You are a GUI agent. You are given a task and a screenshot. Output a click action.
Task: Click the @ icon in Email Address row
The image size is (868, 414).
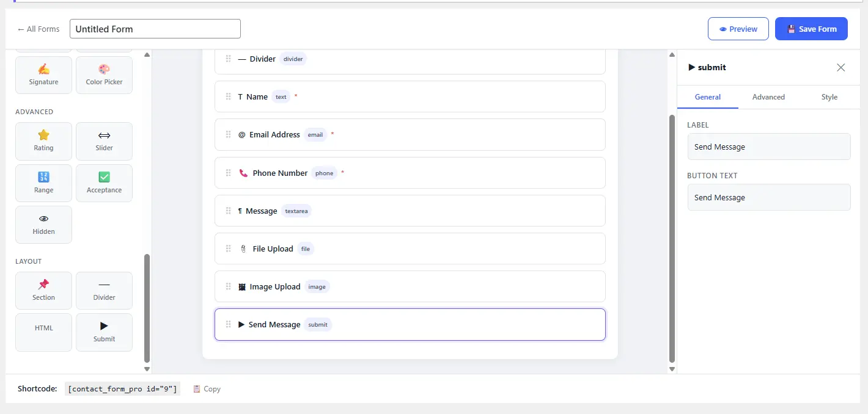tap(241, 134)
